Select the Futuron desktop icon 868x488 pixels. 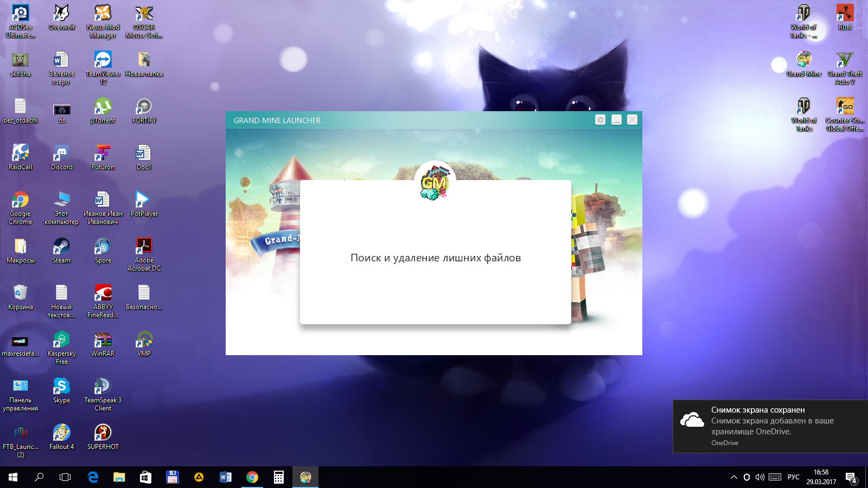click(103, 157)
